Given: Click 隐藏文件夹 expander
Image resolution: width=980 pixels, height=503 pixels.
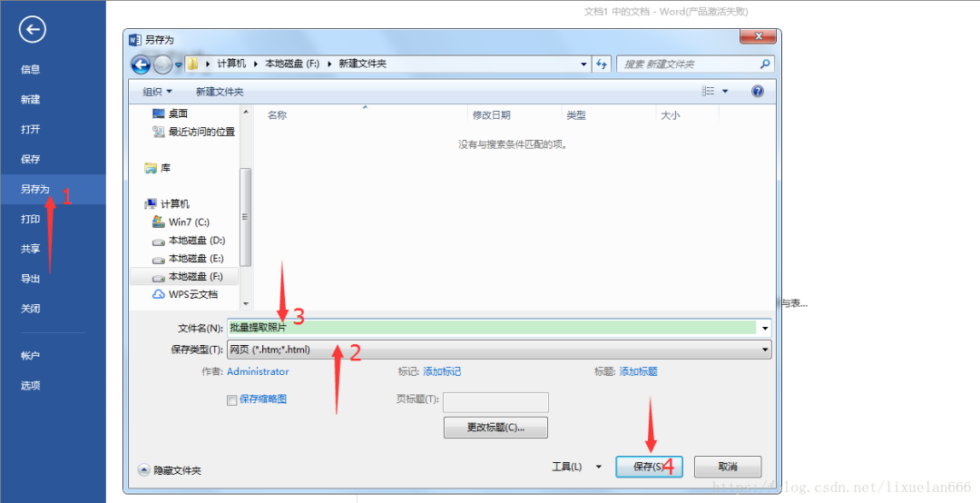Looking at the screenshot, I should click(170, 469).
